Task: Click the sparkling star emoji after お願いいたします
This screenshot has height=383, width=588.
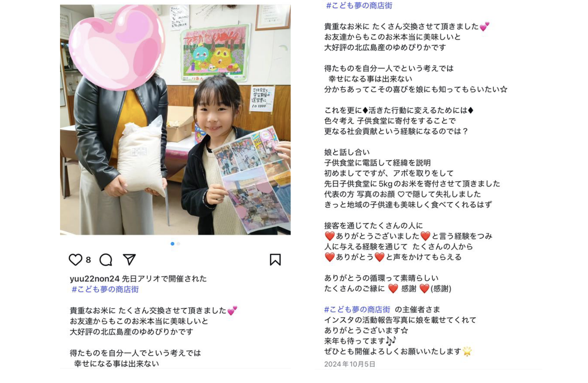Action: pyautogui.click(x=468, y=351)
